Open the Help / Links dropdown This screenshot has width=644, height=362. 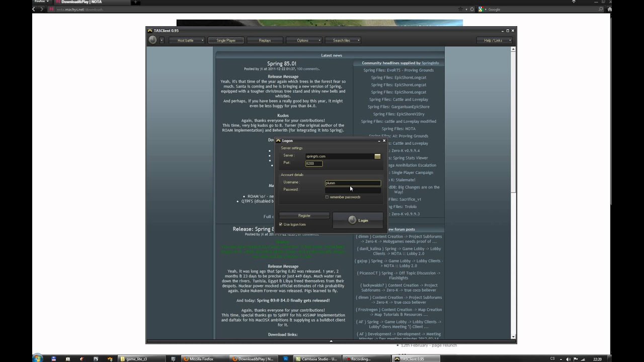pos(495,40)
